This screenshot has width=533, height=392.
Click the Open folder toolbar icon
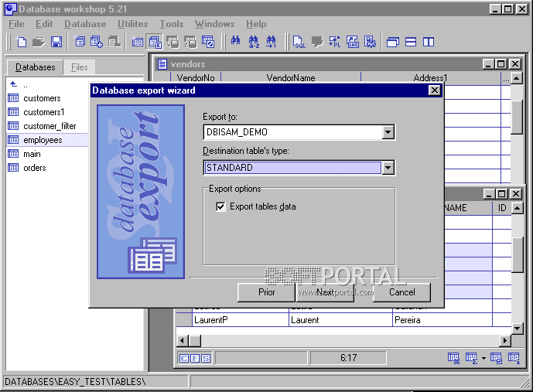tap(39, 42)
